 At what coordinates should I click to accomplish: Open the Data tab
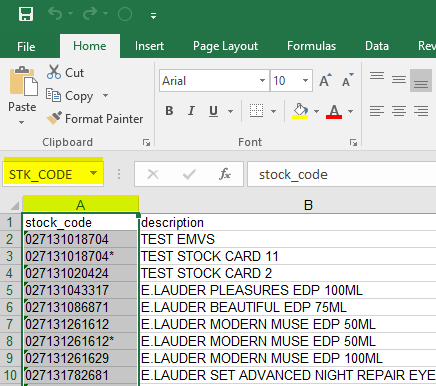coord(377,46)
